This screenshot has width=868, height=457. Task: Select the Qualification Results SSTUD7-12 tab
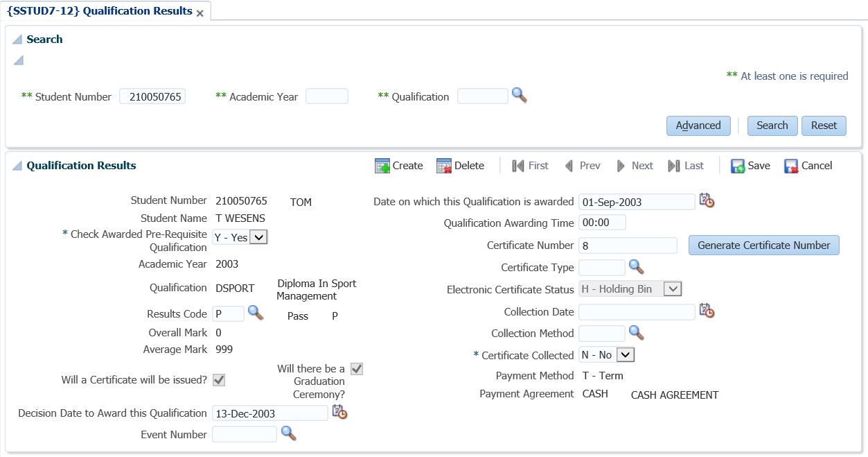pos(100,11)
